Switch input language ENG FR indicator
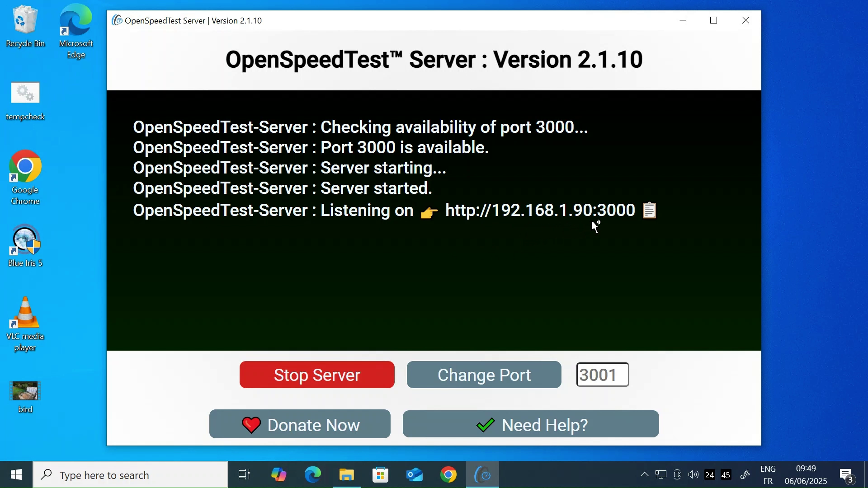 pos(768,475)
